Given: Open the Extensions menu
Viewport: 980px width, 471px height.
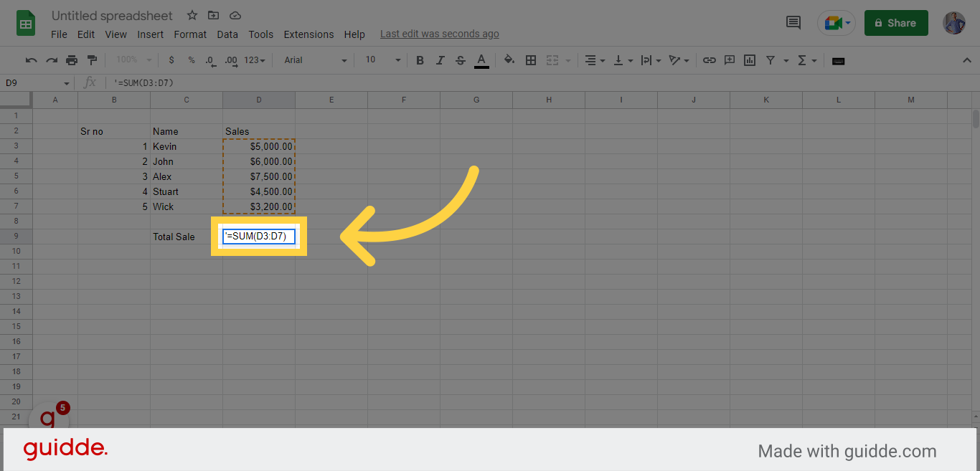Looking at the screenshot, I should point(308,34).
